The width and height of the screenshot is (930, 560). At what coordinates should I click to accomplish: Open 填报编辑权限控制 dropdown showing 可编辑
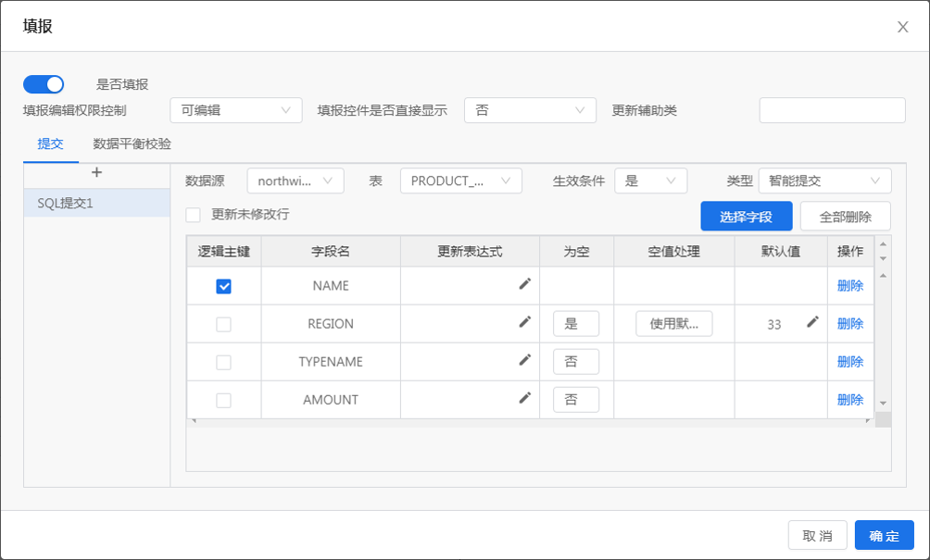[236, 110]
